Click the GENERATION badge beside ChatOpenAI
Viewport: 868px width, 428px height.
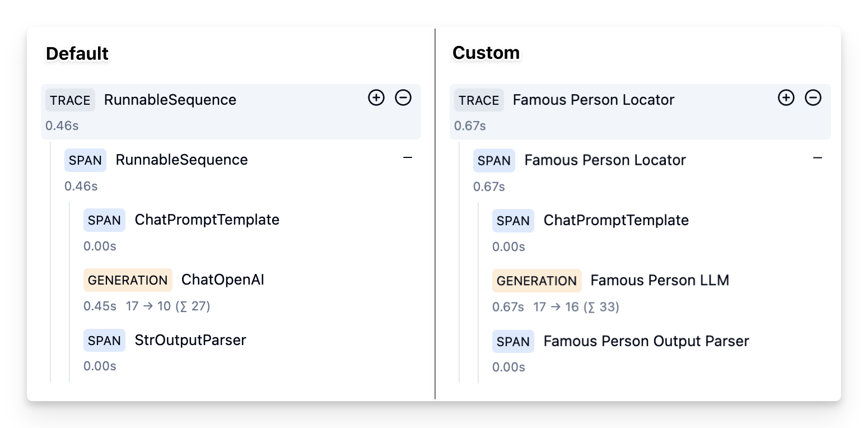click(128, 280)
